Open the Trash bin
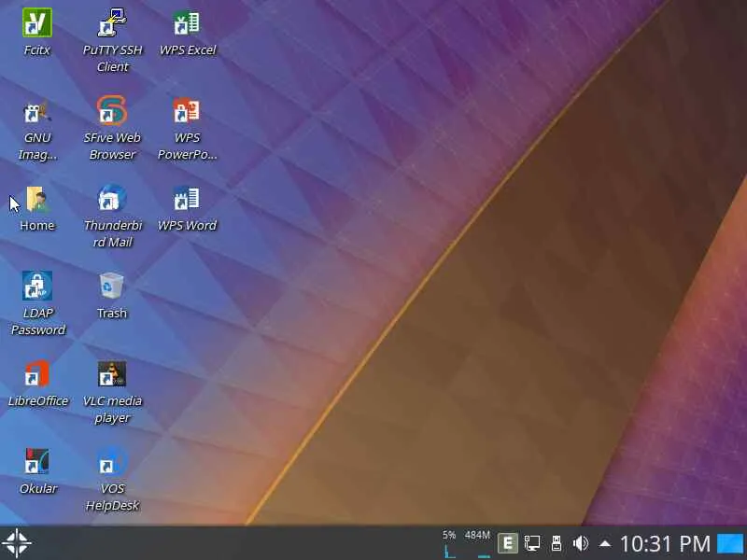The width and height of the screenshot is (747, 560). pos(112,287)
